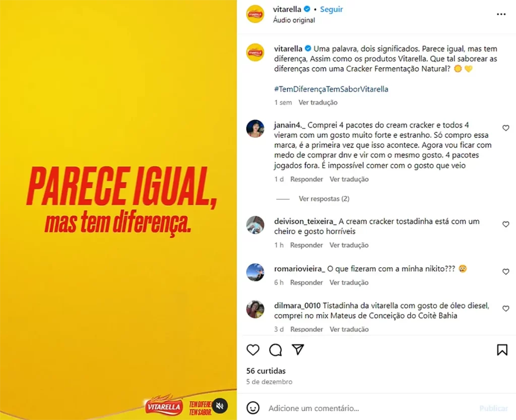Share the post via paper plane icon
The image size is (516, 420).
298,349
